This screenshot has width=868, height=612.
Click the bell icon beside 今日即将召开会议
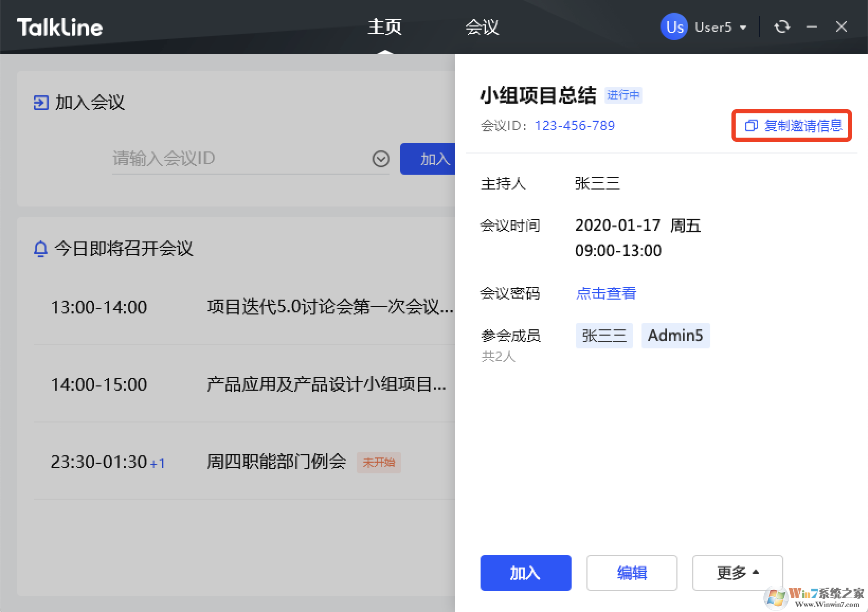pos(40,249)
